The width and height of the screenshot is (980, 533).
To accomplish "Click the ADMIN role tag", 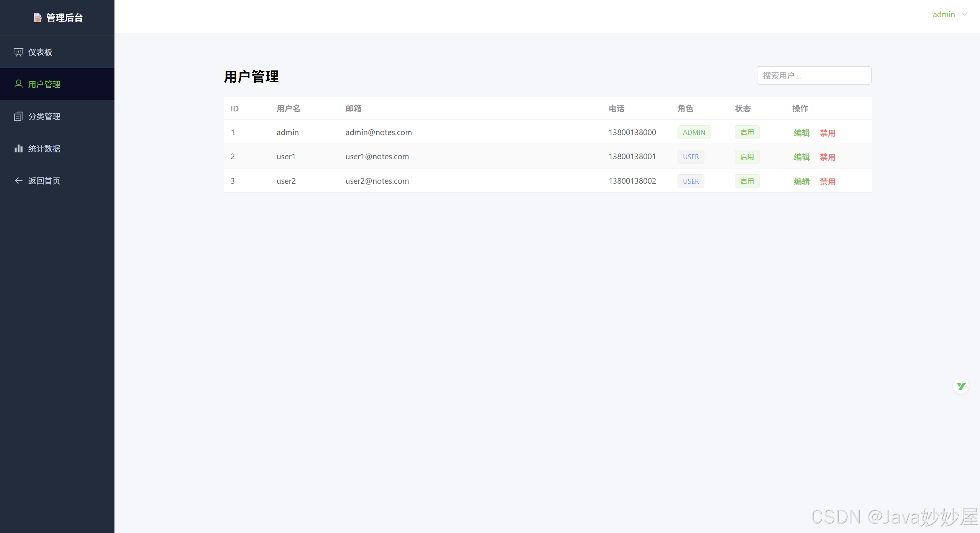I will click(694, 132).
